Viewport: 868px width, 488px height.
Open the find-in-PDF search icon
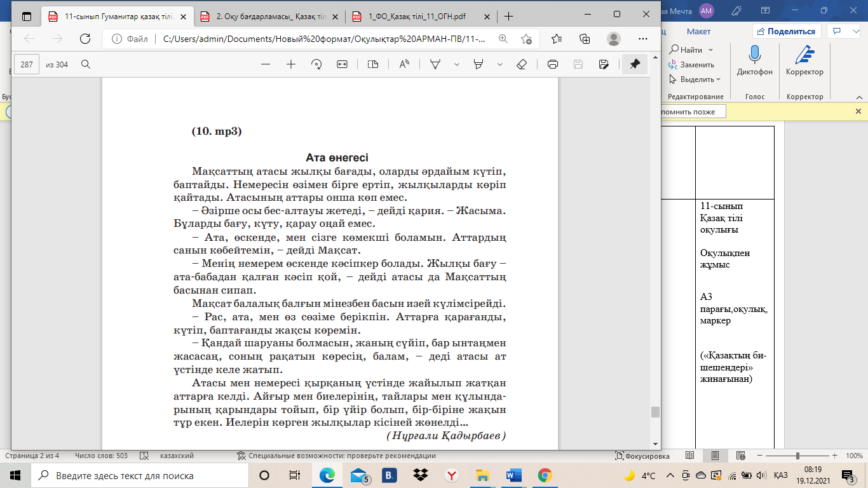click(86, 64)
